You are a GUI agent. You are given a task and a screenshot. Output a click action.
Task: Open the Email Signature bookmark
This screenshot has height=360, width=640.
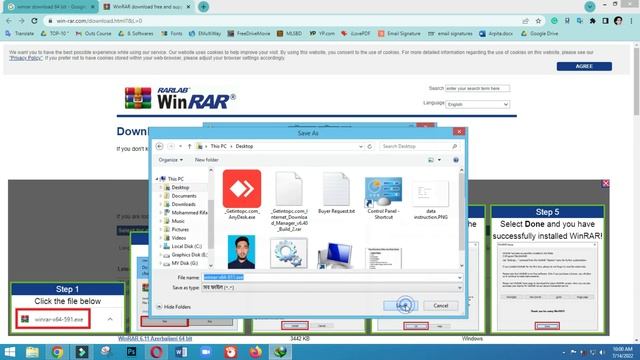tap(399, 33)
